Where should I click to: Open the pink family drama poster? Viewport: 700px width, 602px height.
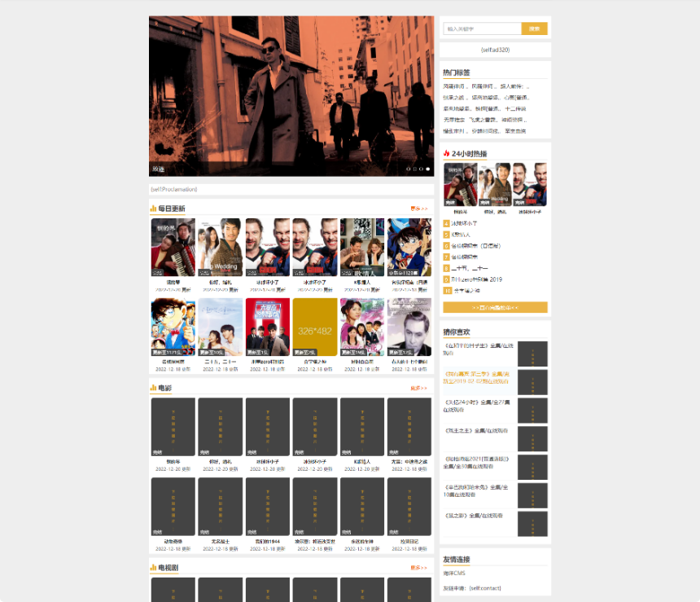click(362, 327)
